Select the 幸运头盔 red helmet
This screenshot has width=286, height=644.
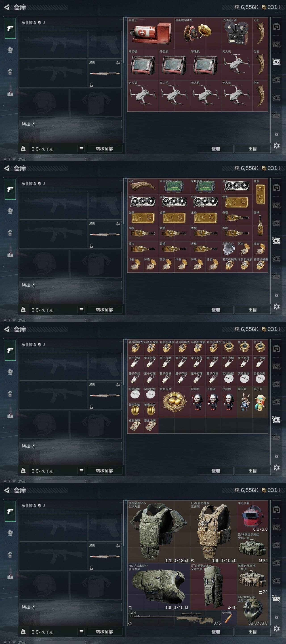tap(252, 516)
